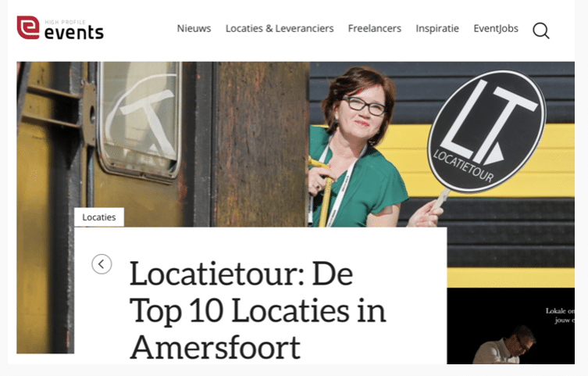Click the red 'e' logo emblem
588x376 pixels.
(x=28, y=27)
